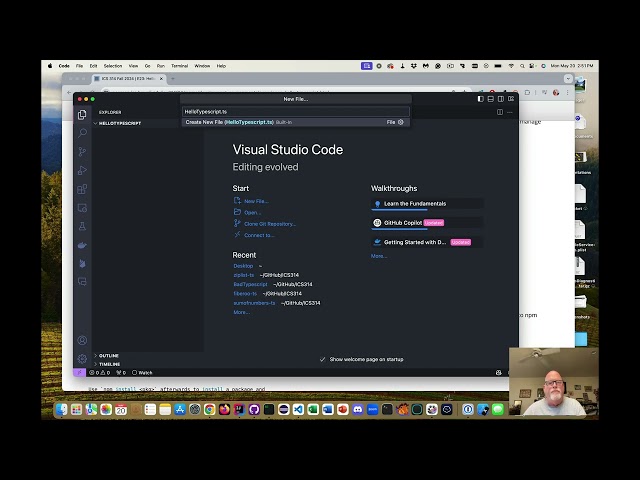
Task: Click the Watch item in the status bar
Action: tap(142, 372)
